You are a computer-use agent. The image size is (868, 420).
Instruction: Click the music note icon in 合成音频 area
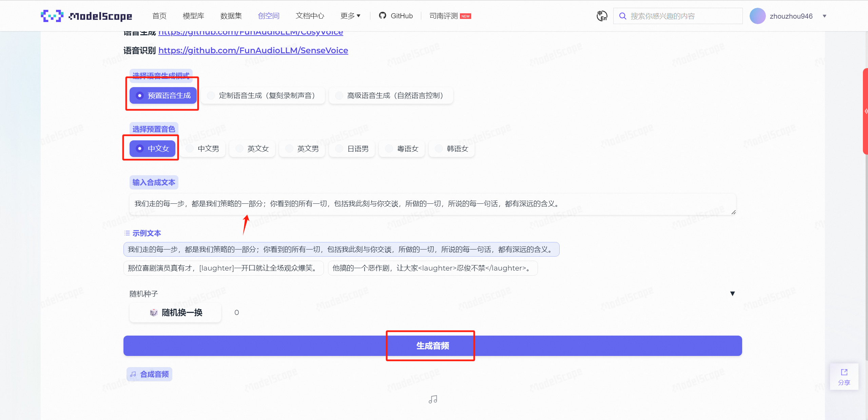pos(133,374)
